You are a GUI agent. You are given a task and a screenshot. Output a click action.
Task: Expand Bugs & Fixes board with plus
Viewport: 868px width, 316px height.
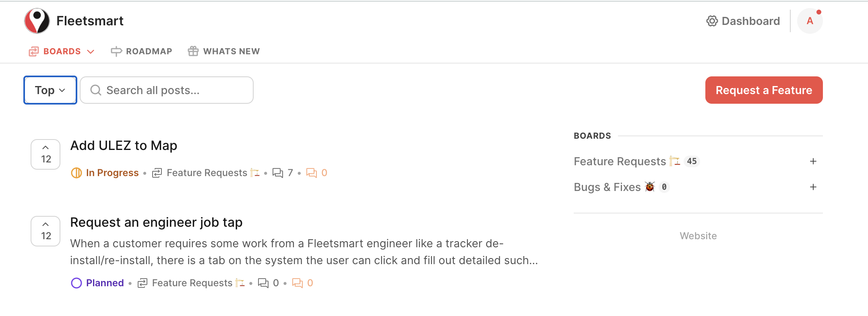813,187
